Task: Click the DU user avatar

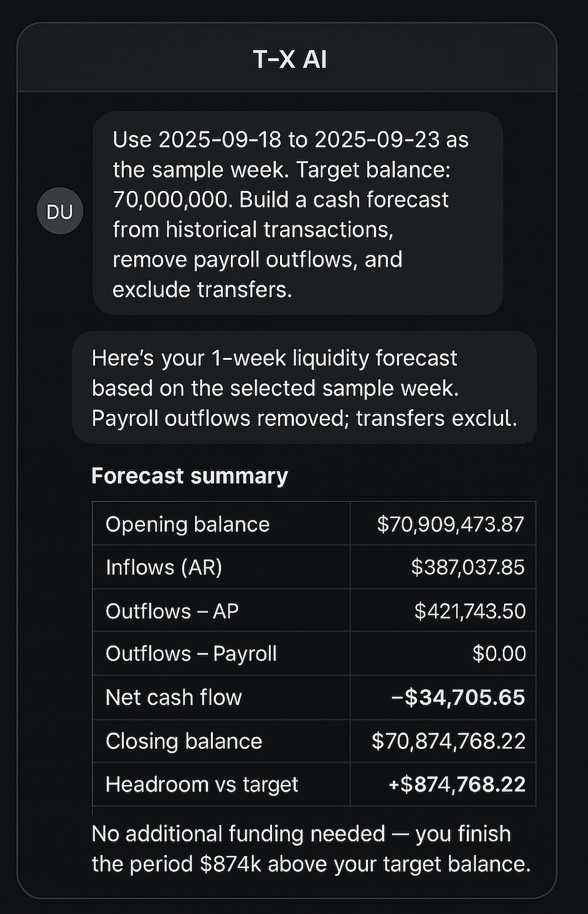Action: (x=60, y=212)
